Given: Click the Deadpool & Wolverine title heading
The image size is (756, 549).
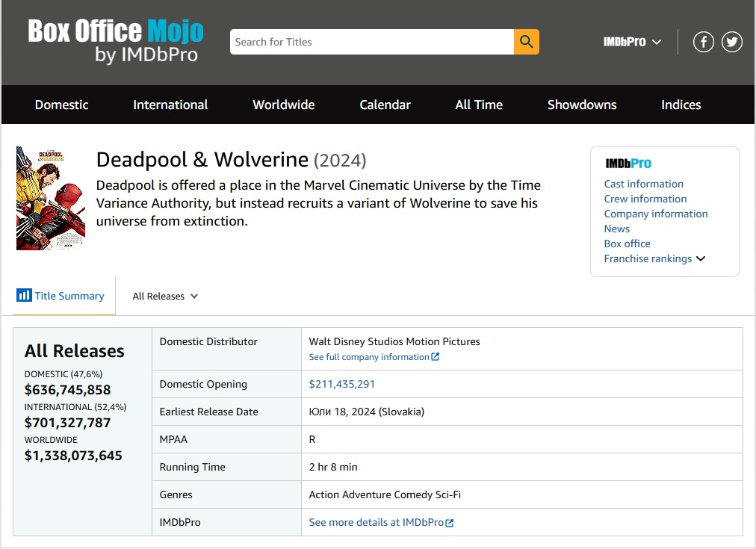Looking at the screenshot, I should coord(202,160).
